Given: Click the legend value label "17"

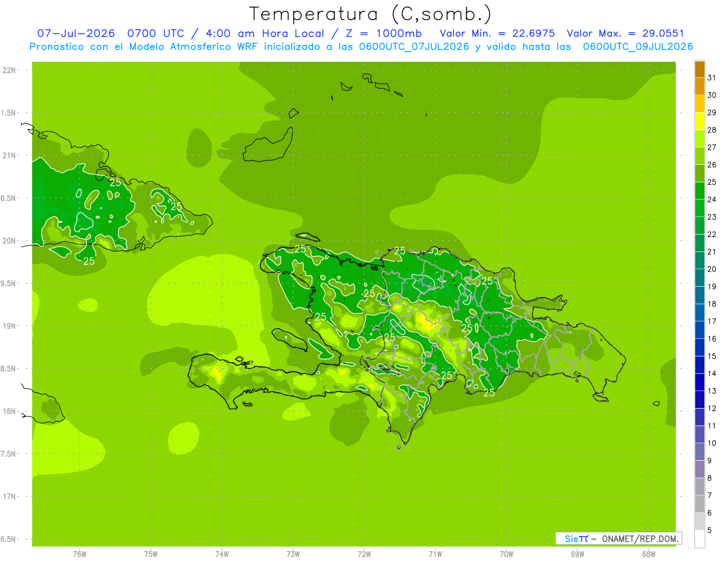Looking at the screenshot, I should tap(712, 321).
